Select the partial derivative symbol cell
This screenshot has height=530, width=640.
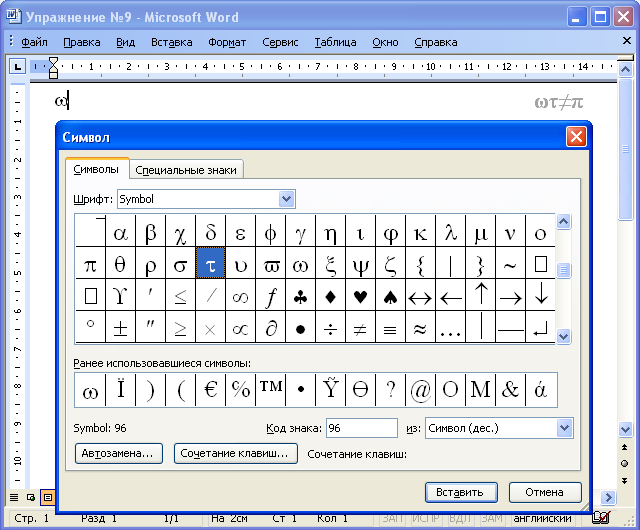click(271, 327)
